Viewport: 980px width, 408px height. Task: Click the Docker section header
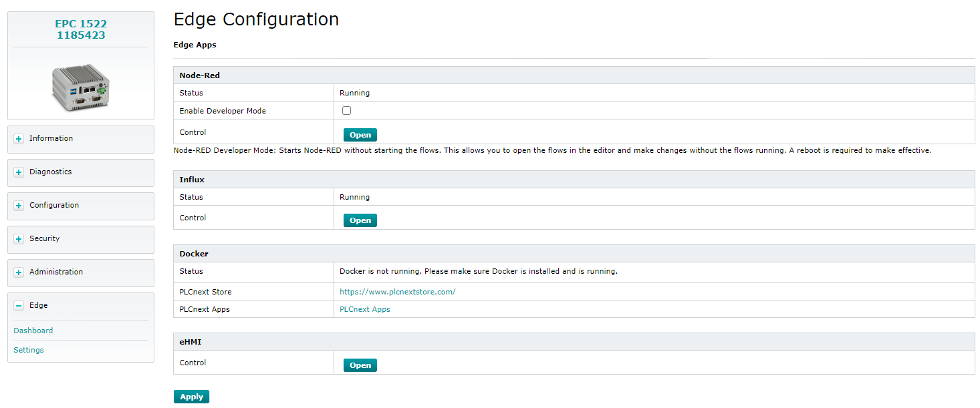[x=574, y=254]
